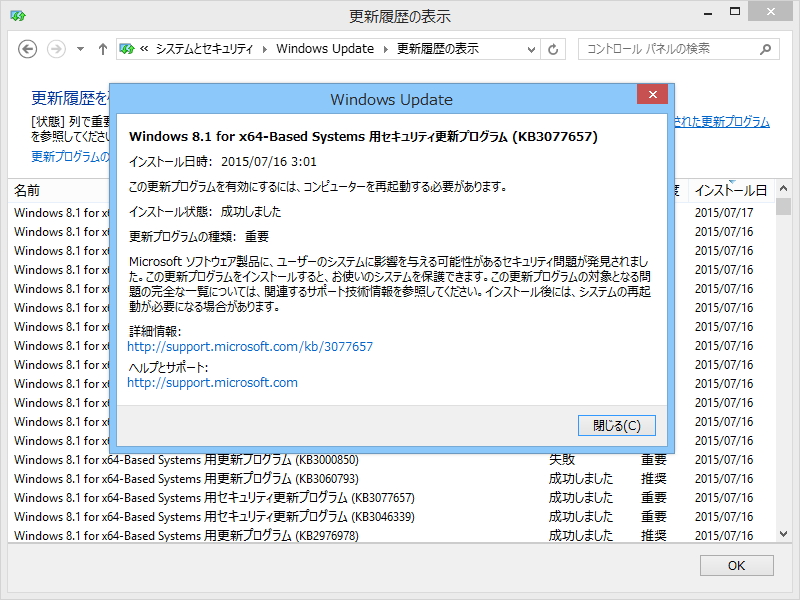Open the address bar history dropdown
This screenshot has height=600, width=800.
(x=531, y=48)
